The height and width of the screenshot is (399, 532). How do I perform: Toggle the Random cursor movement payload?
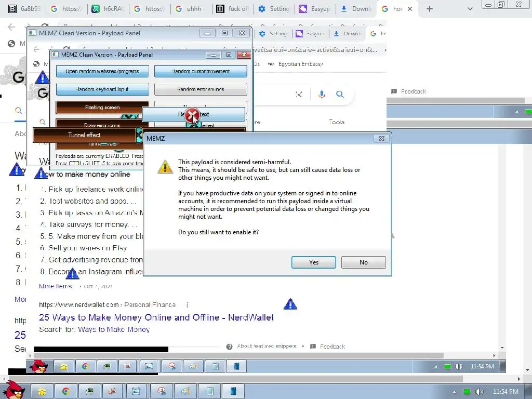201,71
